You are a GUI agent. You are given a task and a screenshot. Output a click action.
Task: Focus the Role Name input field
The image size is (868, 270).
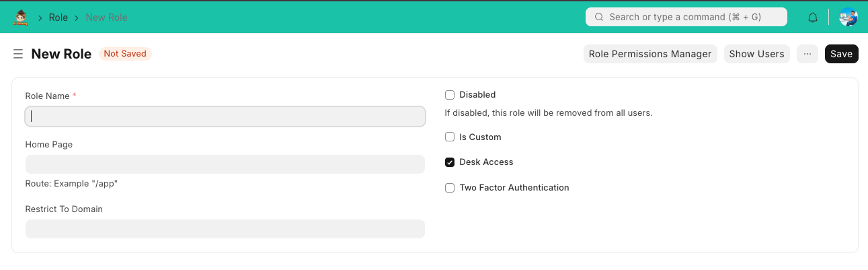click(225, 116)
